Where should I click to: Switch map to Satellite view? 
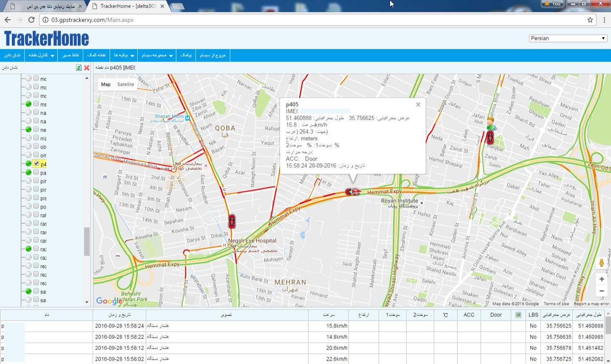click(x=126, y=85)
